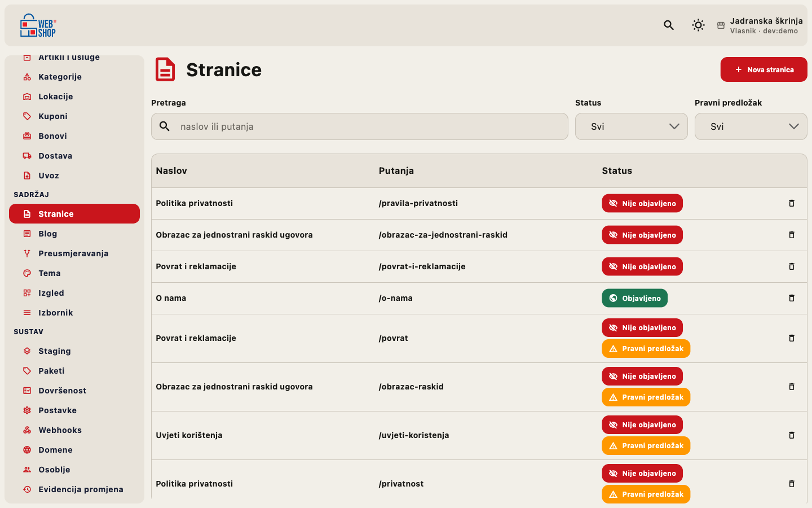Click the /uvjeti-koristenja path cell
Screen dimensions: 812x508
(414, 435)
